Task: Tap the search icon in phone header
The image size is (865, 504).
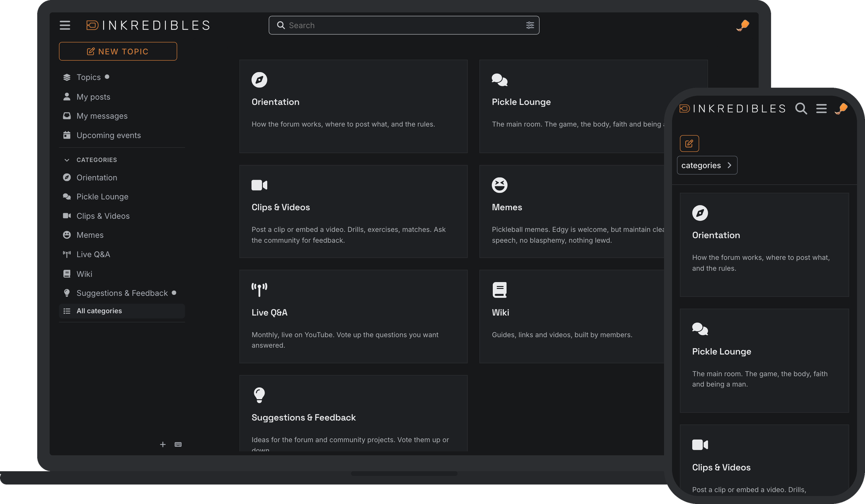Action: (x=801, y=109)
